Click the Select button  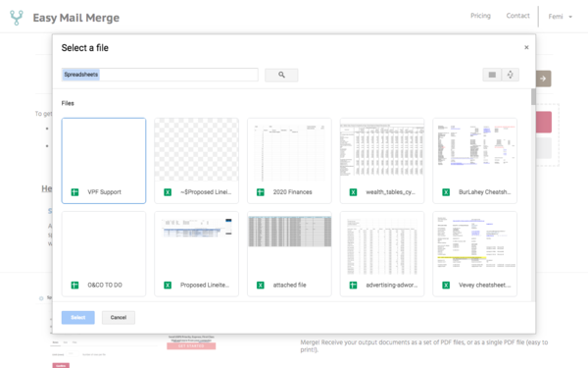coord(78,317)
